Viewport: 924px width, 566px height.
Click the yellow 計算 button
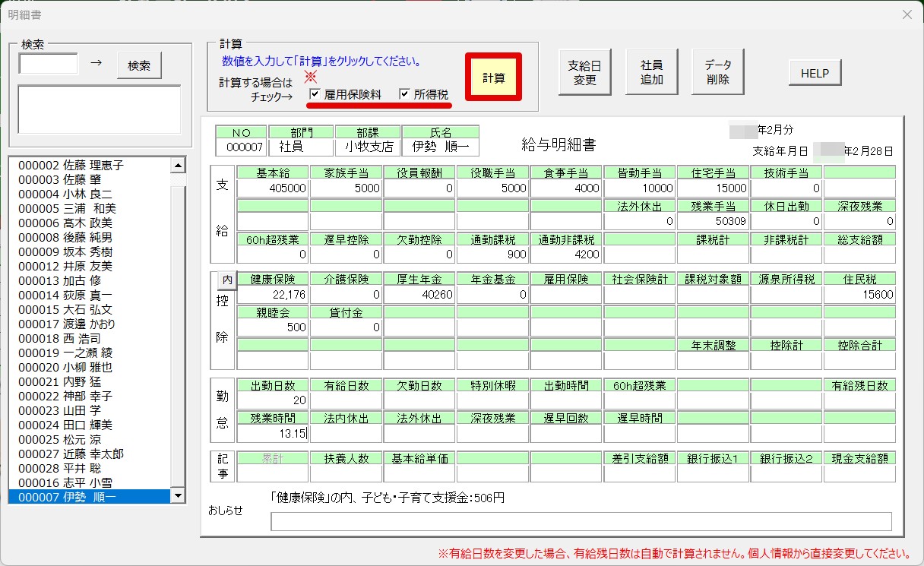(494, 78)
